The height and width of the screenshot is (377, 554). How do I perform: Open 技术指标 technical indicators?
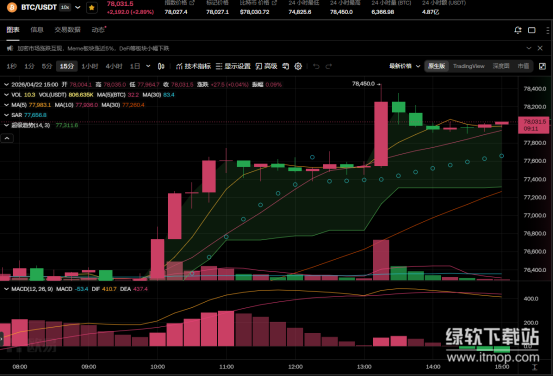coord(193,66)
